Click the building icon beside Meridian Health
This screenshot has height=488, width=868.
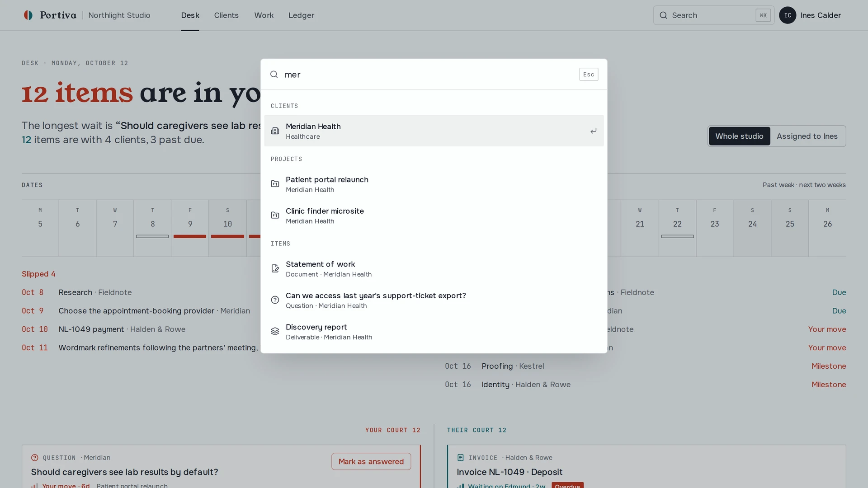tap(275, 131)
